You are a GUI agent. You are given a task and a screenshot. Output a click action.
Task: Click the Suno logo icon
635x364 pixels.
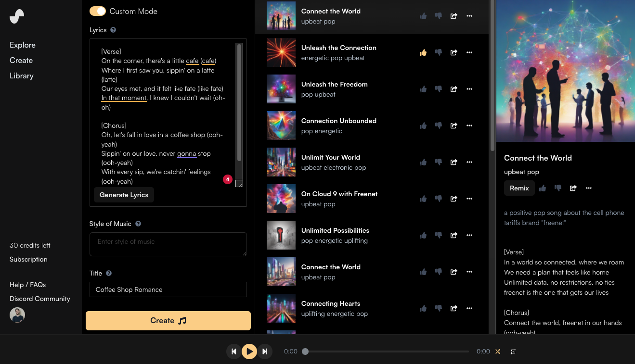pos(17,16)
